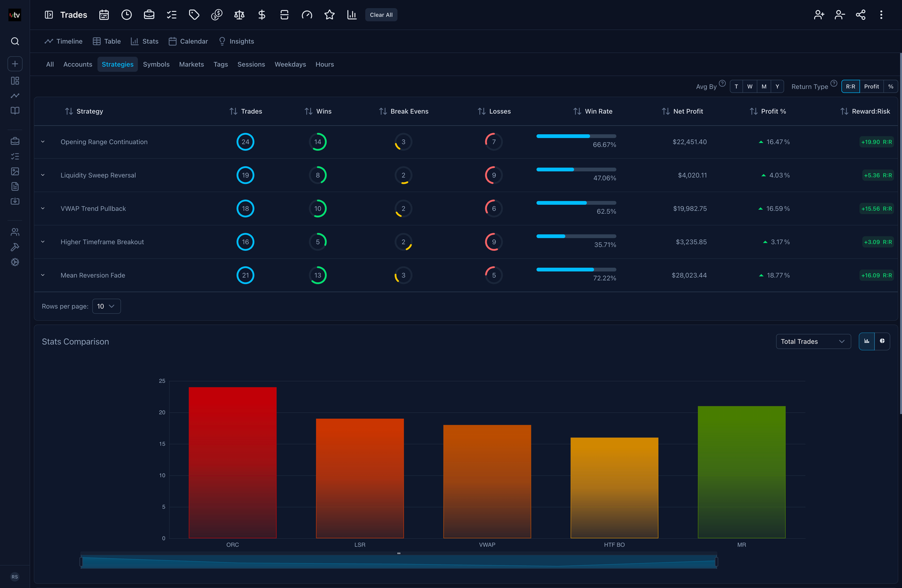Open the Total Trades dropdown
Screen dimensions: 902x588
pos(812,342)
